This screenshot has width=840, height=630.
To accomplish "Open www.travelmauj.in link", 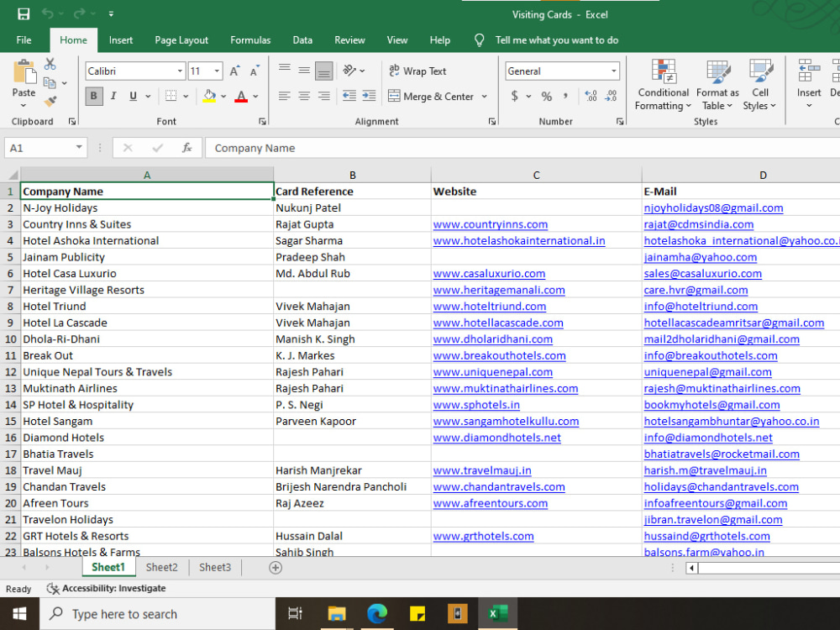I will pyautogui.click(x=482, y=470).
